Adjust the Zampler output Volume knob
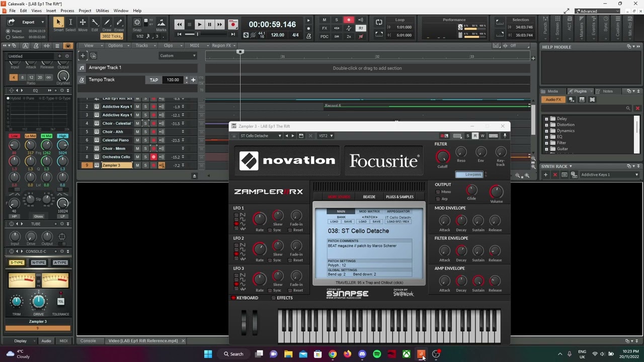This screenshot has height=362, width=644. 496,191
